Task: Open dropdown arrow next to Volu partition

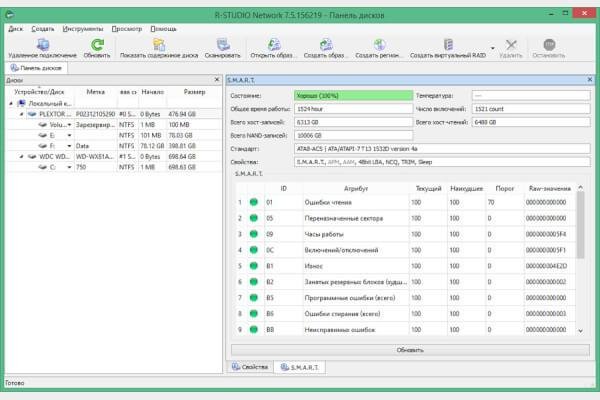Action: (x=69, y=125)
